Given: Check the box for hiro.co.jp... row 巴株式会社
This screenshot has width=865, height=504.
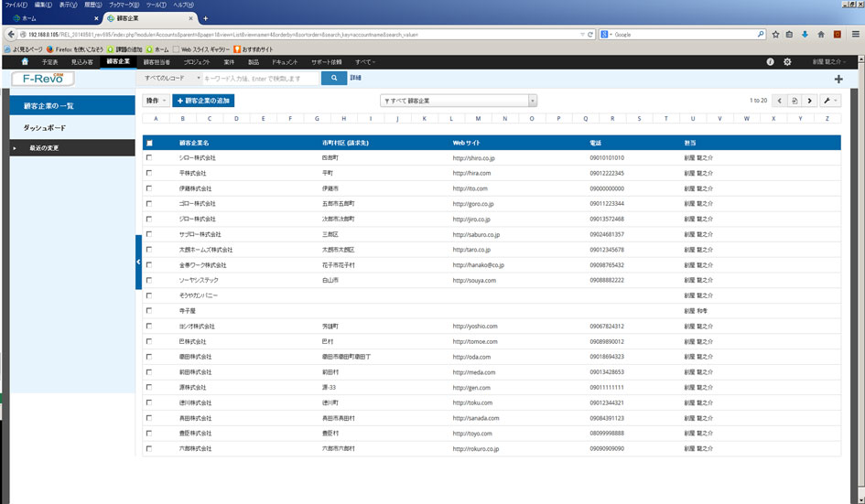Looking at the screenshot, I should coord(149,341).
